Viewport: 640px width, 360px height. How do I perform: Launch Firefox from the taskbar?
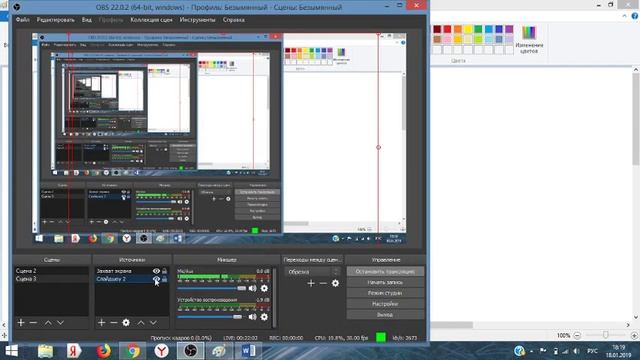click(x=104, y=351)
